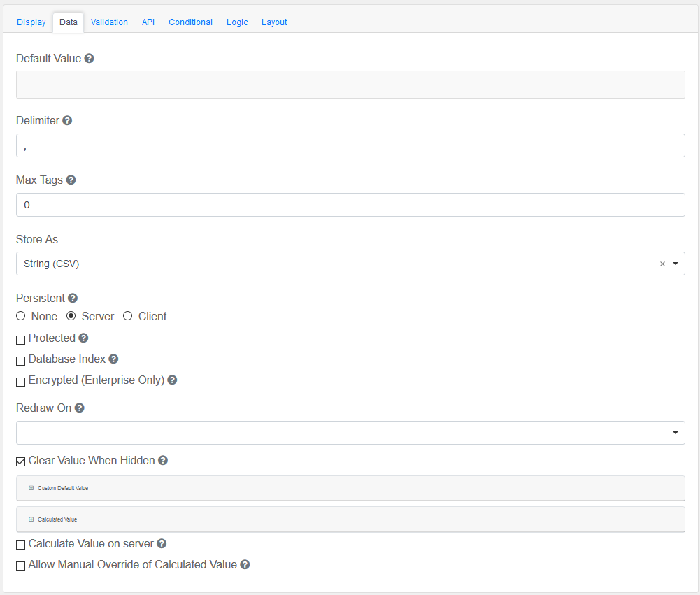Click help icon for Encrypted (Enterprise Only)
Image resolution: width=700 pixels, height=595 pixels.
(x=172, y=380)
